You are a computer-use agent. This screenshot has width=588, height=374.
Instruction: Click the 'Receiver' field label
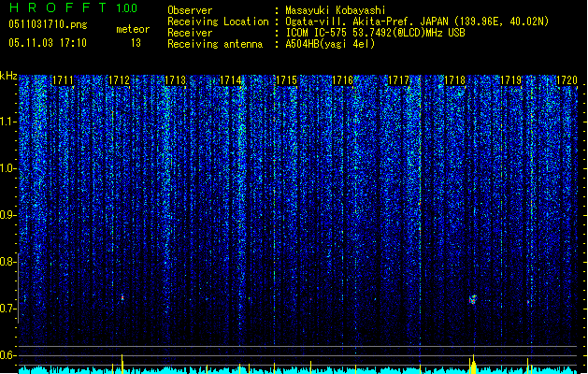click(x=190, y=33)
